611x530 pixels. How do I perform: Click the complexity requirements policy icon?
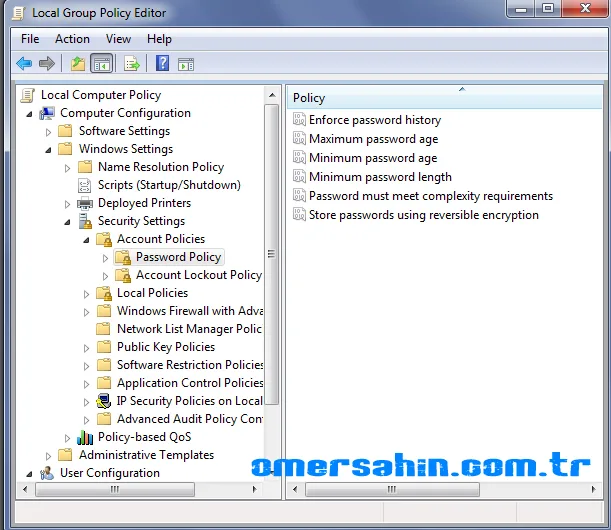(x=299, y=195)
